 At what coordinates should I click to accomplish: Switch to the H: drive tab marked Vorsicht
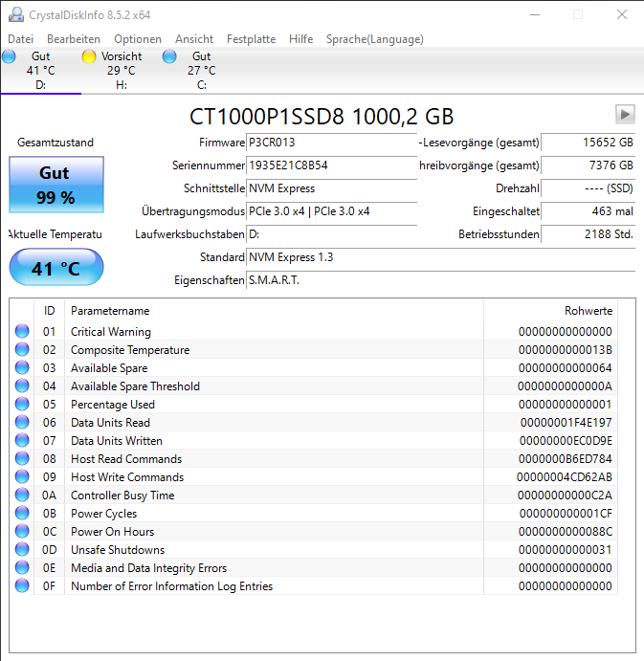(x=122, y=71)
